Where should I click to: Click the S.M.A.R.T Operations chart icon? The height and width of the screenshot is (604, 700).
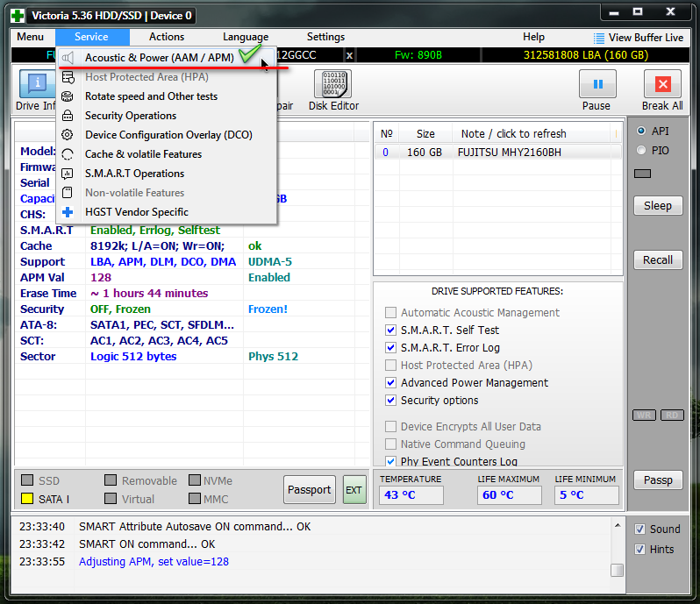[68, 174]
